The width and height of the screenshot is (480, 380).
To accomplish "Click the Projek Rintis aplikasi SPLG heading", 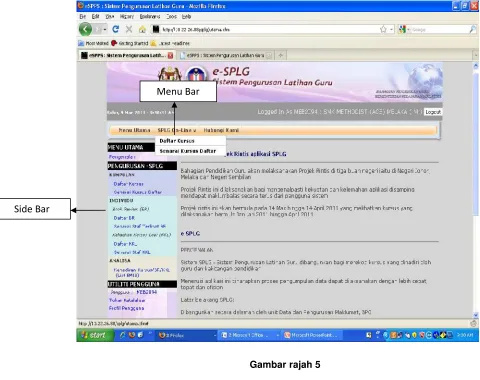I will pos(255,154).
